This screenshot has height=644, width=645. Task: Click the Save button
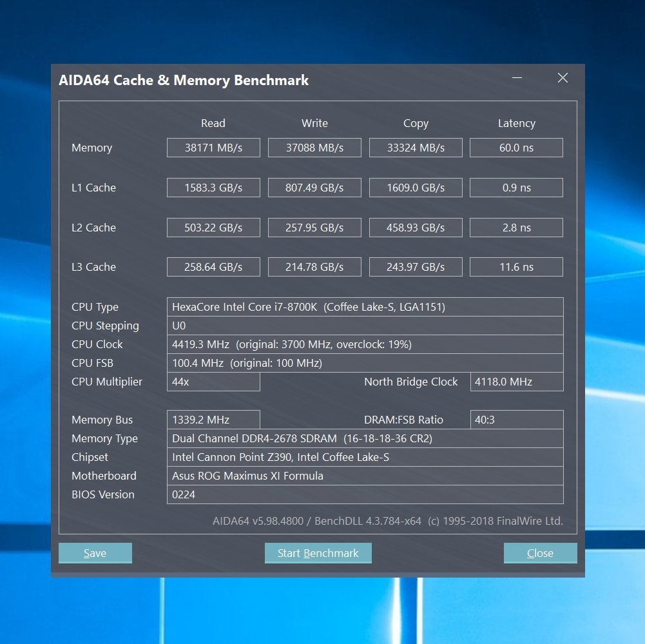[95, 552]
